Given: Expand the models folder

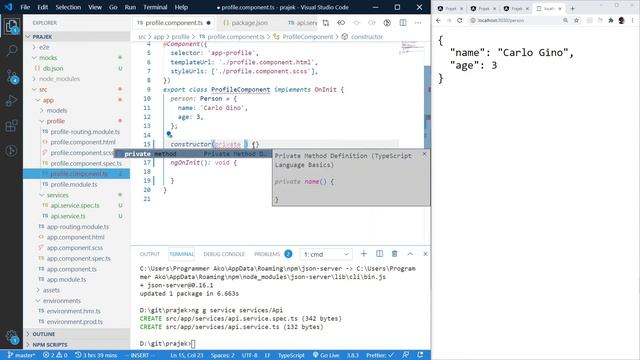Looking at the screenshot, I should coord(57,111).
